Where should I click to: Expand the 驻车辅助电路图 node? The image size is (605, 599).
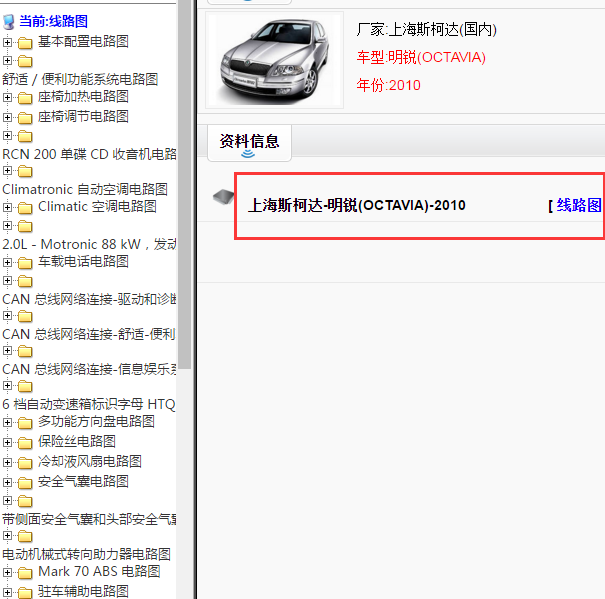(7, 592)
